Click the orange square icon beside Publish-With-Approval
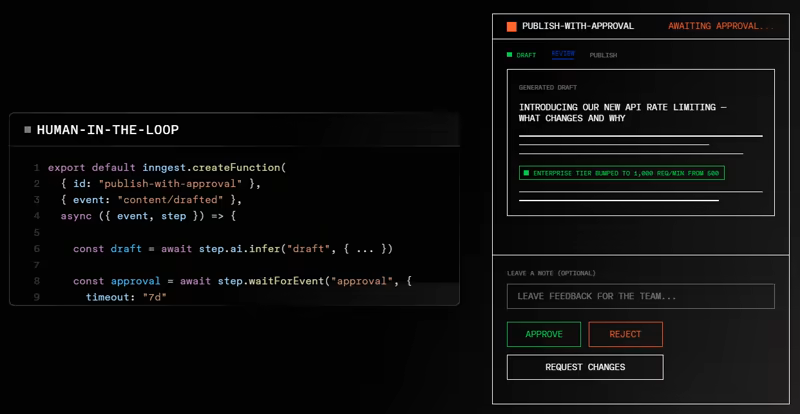The image size is (800, 414). click(511, 27)
